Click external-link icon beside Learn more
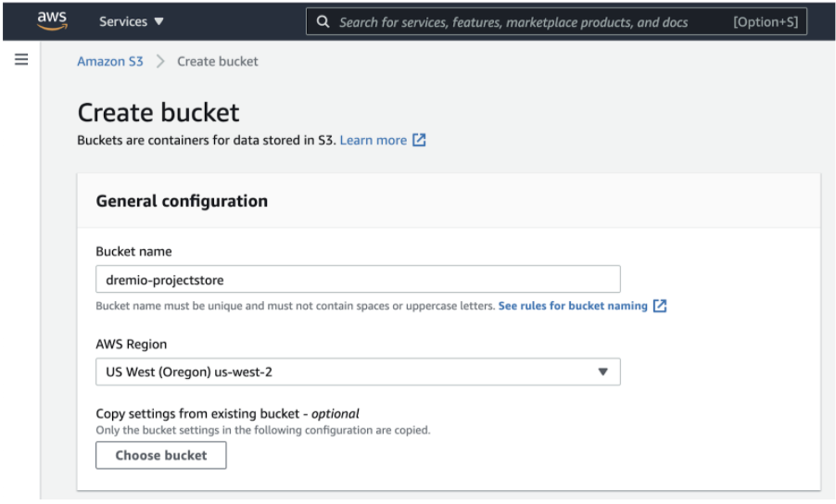 click(419, 140)
